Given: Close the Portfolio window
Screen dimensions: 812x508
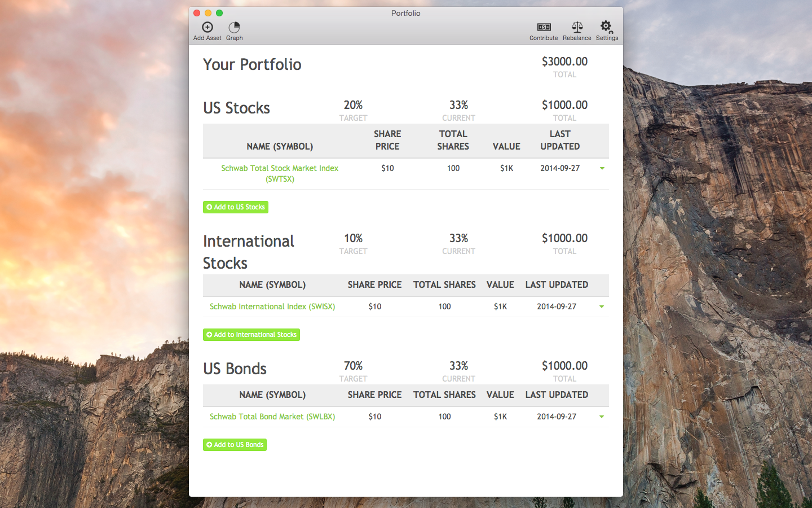Looking at the screenshot, I should [x=197, y=13].
